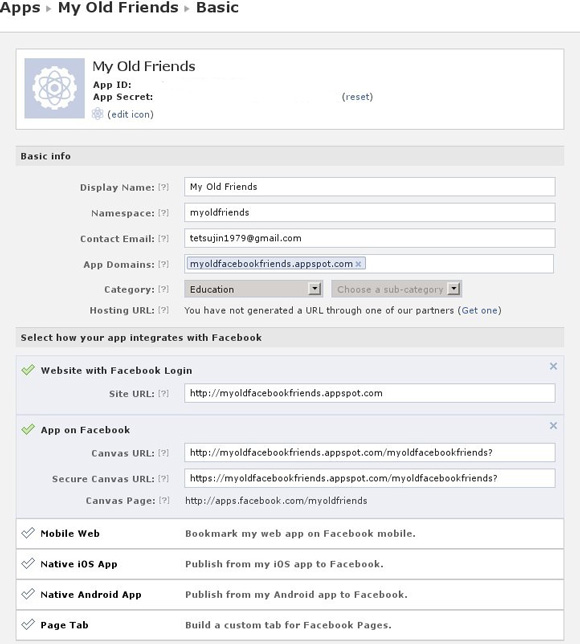Remove the myoldfacebookfriends.appspot.com domain tag
Screen dimensions: 580x644
click(x=358, y=264)
